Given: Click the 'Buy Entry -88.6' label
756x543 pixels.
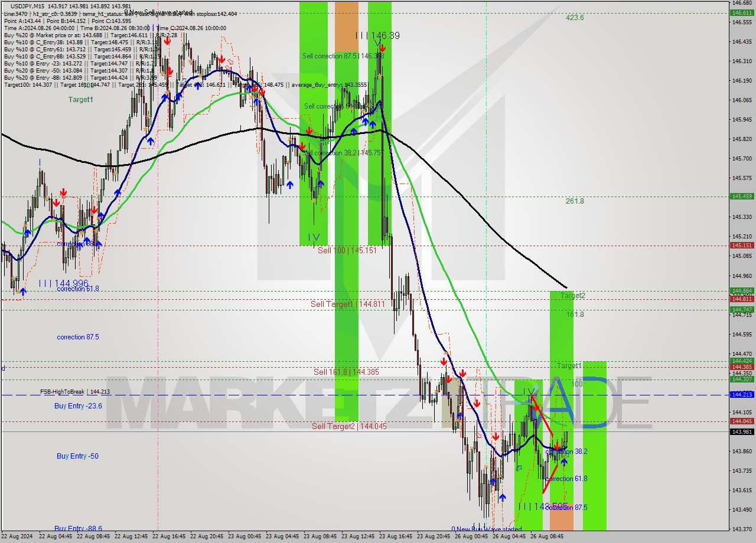Looking at the screenshot, I should (x=78, y=528).
